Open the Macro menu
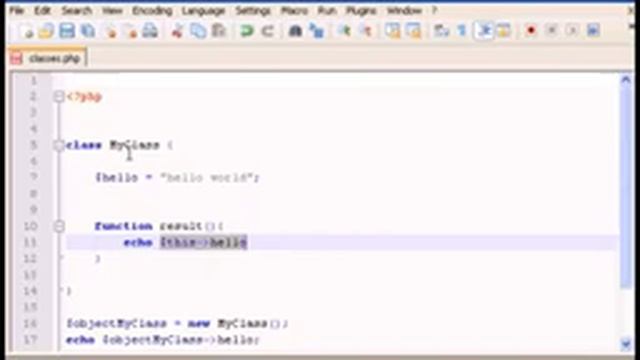Viewport: 640px width, 360px height. tap(294, 11)
